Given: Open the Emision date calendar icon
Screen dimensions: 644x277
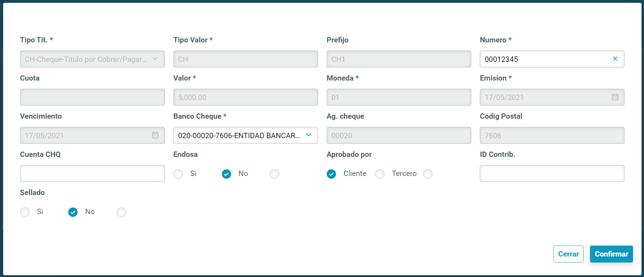Looking at the screenshot, I should point(615,97).
